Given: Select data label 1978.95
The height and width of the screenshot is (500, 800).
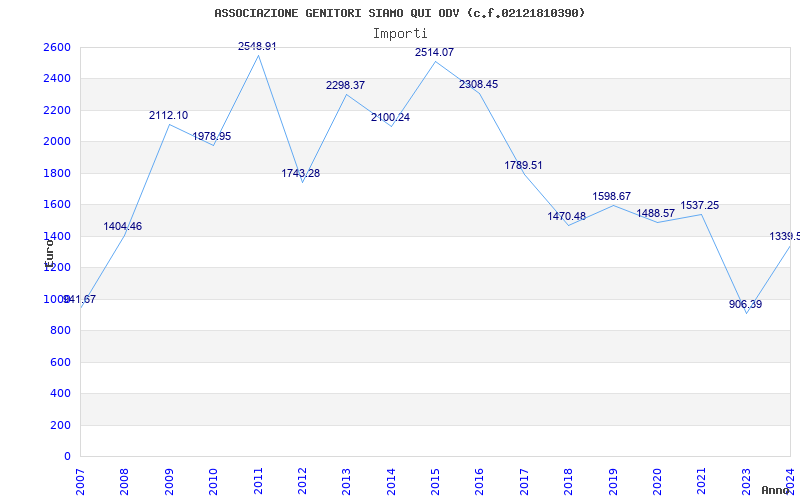Looking at the screenshot, I should (x=212, y=136).
